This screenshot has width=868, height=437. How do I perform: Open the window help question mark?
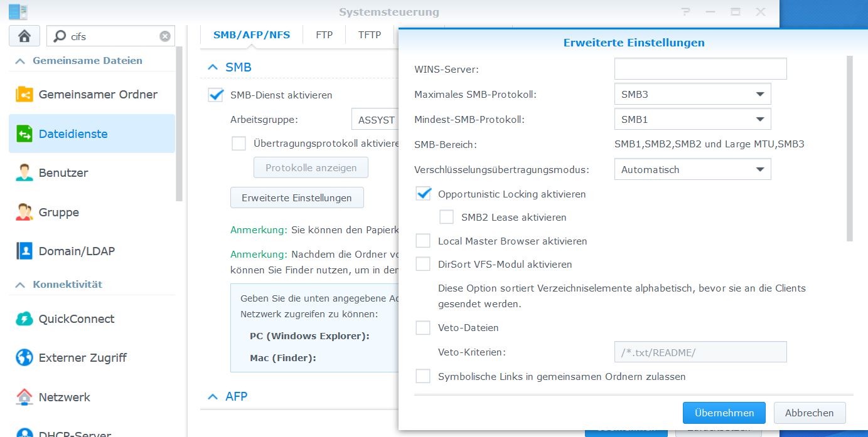click(687, 12)
